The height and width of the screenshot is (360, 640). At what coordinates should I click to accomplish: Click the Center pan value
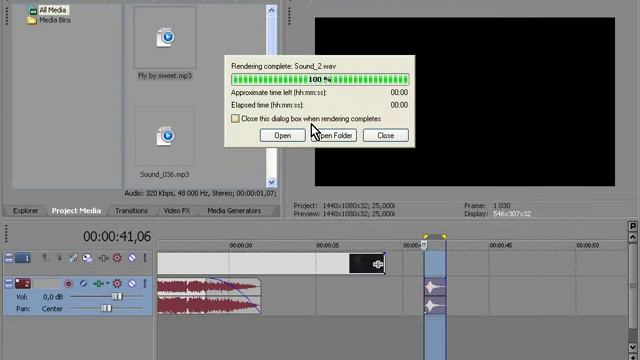(52, 309)
